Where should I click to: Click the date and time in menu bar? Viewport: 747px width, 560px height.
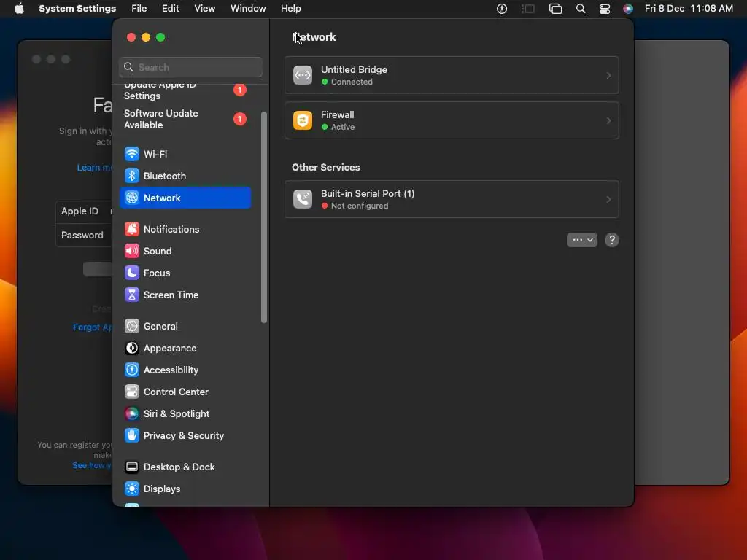click(689, 9)
